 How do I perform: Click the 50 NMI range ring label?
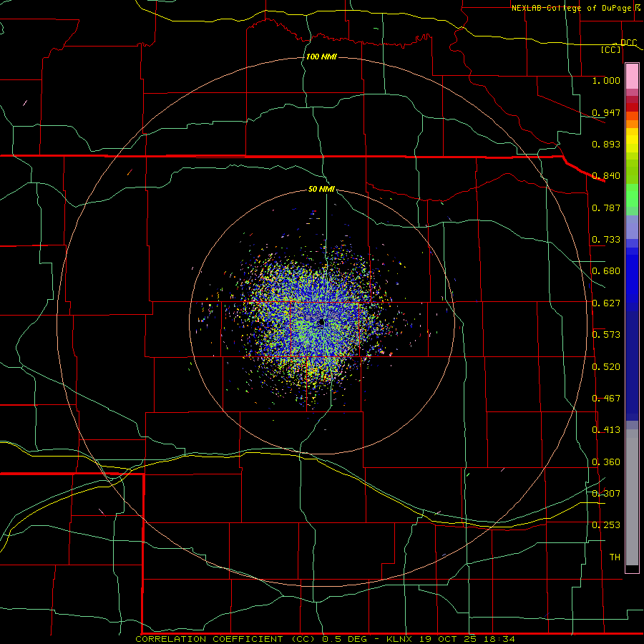321,190
